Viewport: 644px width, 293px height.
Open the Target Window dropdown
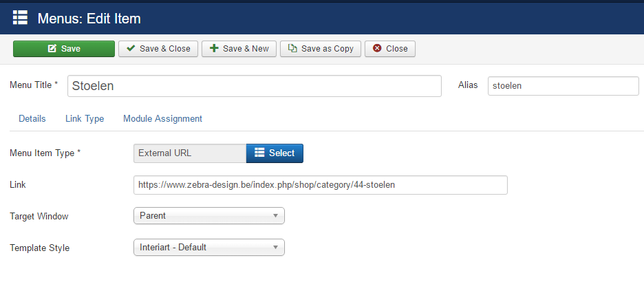coord(209,215)
